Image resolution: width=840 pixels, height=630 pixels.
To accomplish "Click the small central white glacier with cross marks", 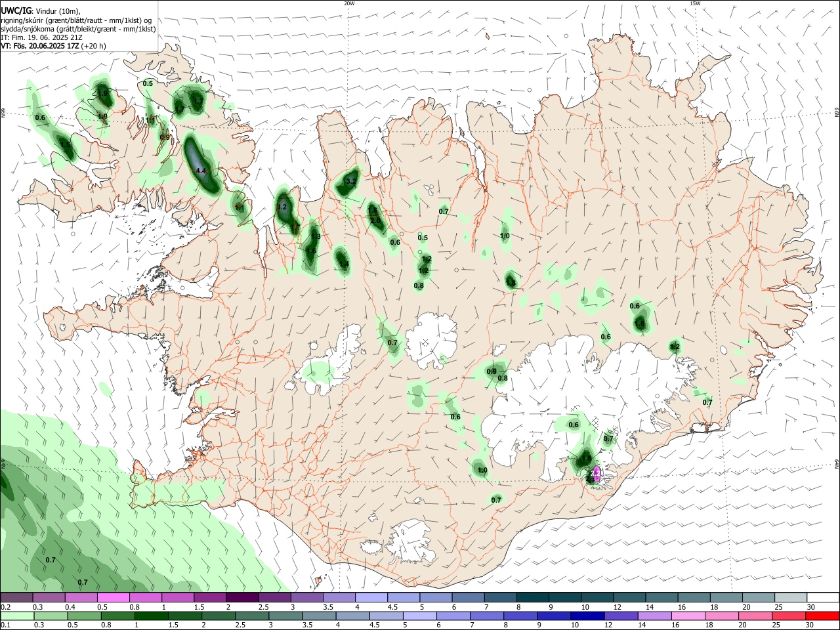I will (431, 339).
